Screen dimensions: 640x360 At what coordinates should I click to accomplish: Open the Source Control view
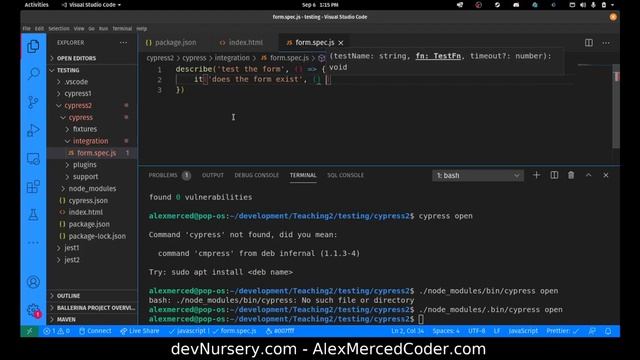33,102
